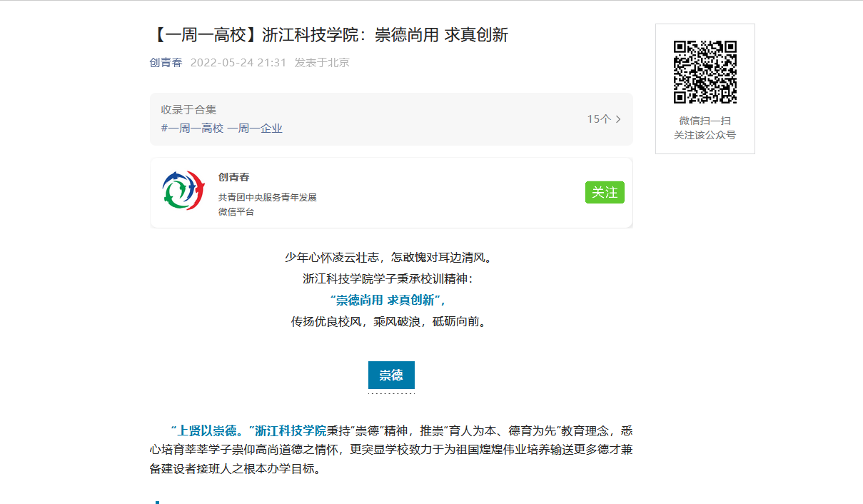
Task: Click the 共青团中央服务青年发展 account description
Action: point(267,198)
